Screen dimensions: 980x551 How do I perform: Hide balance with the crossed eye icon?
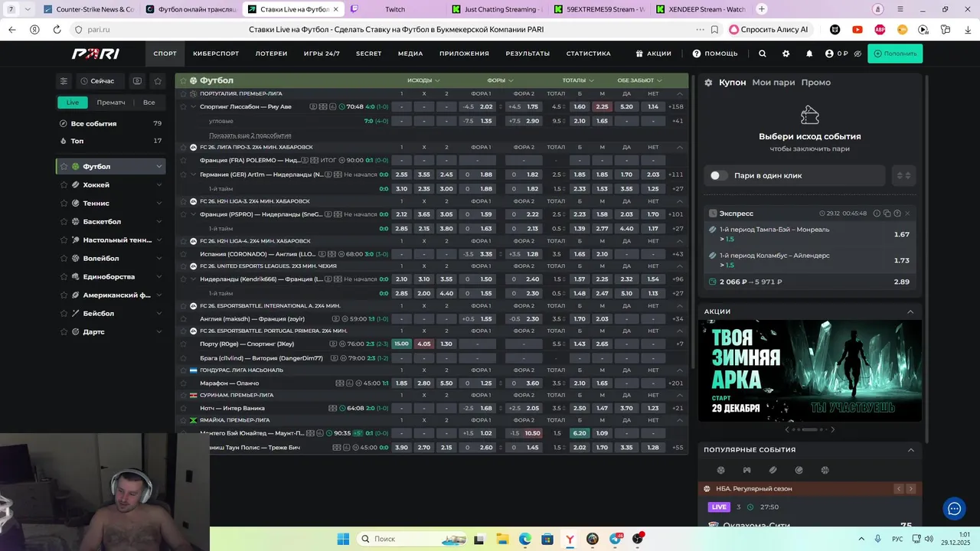(857, 54)
